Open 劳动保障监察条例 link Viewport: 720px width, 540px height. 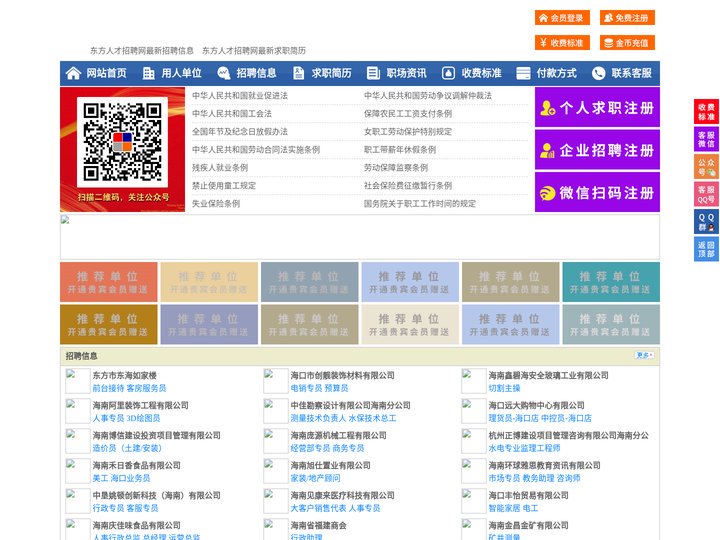coord(396,168)
